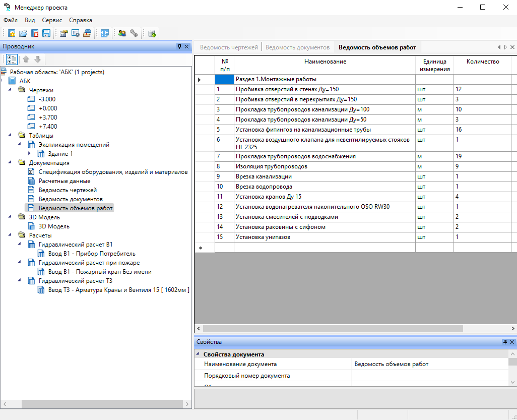Screen dimensions: 517x420
Task: Open the Расчетные данные document
Action: (x=64, y=181)
